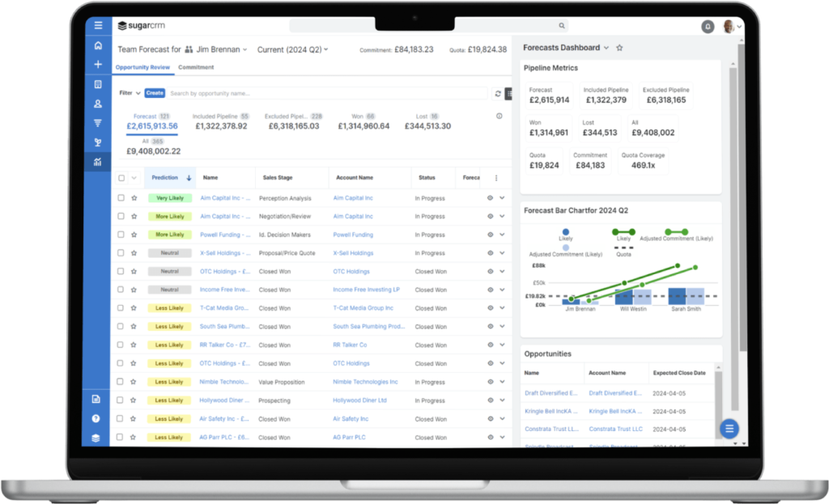The height and width of the screenshot is (504, 829).
Task: Expand row actions for AG Parr PLC
Action: (x=502, y=437)
